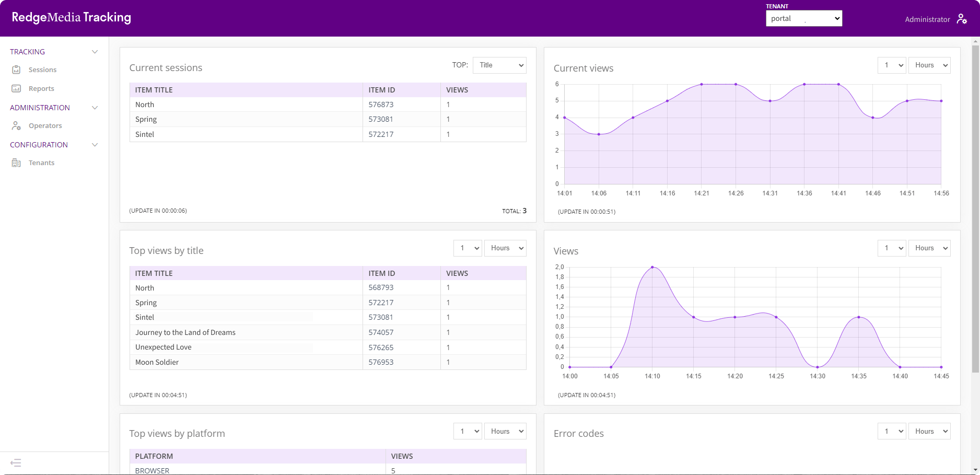Collapse the ADMINISTRATION section chevron
The height and width of the screenshot is (475, 980).
(x=95, y=108)
